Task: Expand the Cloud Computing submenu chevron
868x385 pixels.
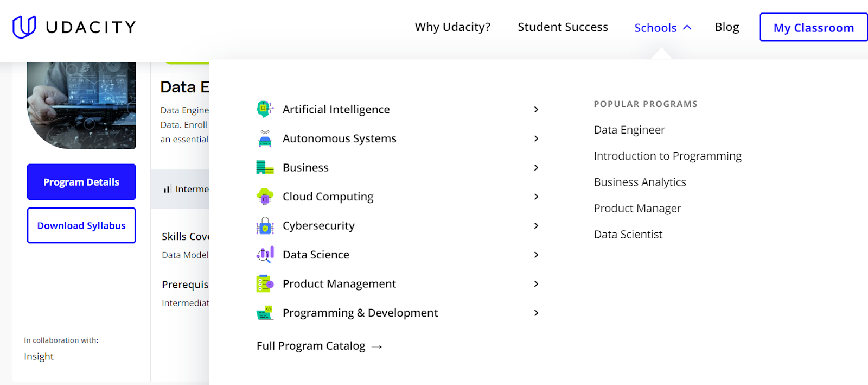Action: pos(536,197)
